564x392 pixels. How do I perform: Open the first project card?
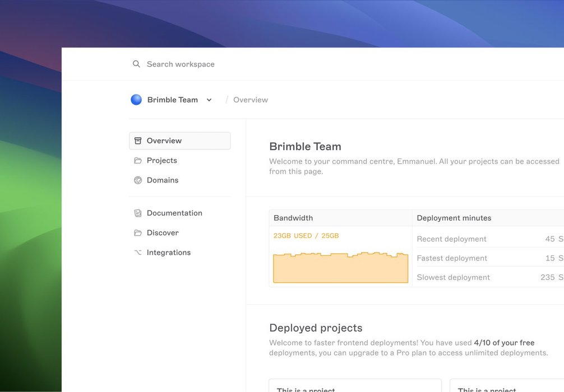[x=354, y=386]
